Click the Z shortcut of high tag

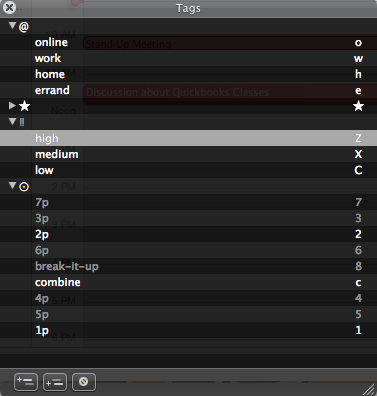coord(358,138)
